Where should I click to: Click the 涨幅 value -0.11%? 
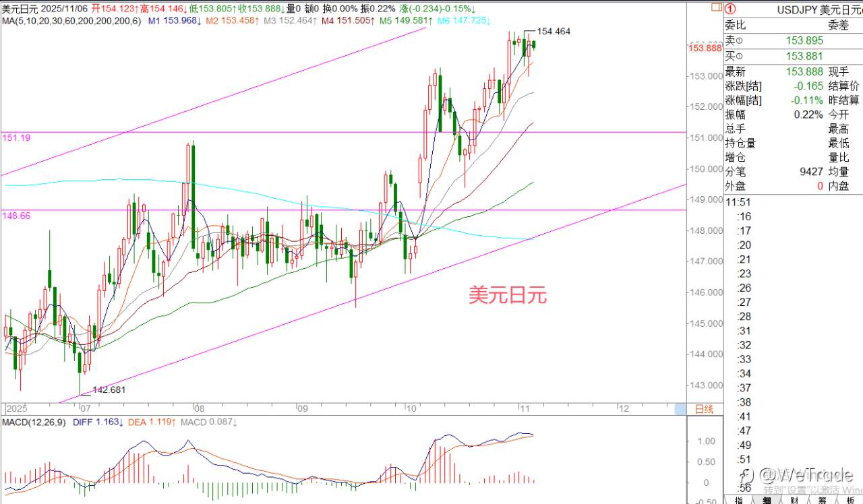click(x=808, y=100)
